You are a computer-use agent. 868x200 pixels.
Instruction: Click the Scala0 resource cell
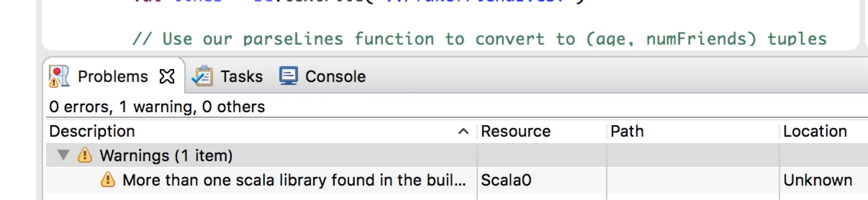coord(506,180)
